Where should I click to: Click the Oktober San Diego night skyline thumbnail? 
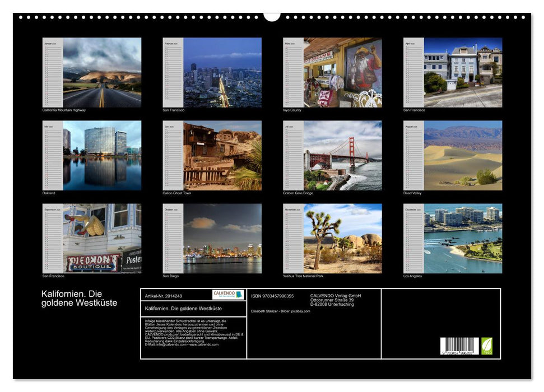(218, 237)
